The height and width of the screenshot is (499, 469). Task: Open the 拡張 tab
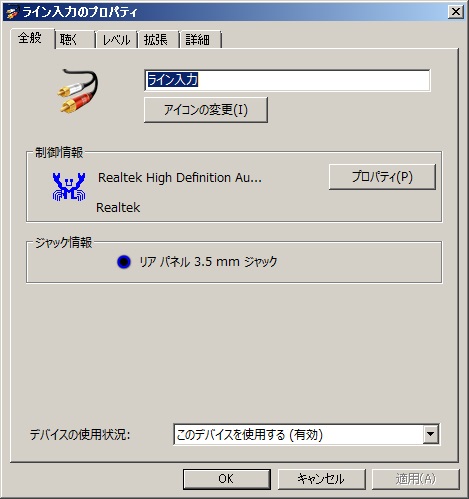coord(158,40)
